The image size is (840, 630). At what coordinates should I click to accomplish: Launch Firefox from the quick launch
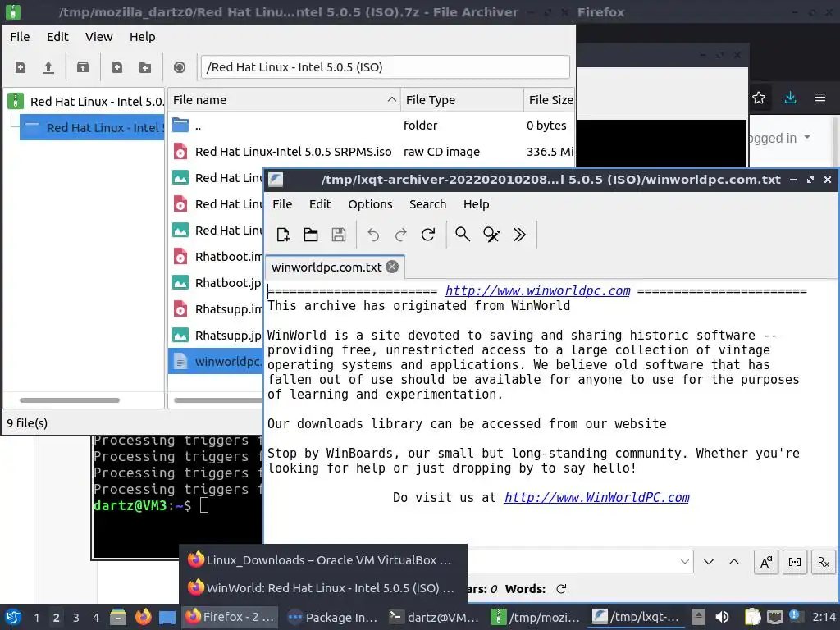pyautogui.click(x=143, y=617)
